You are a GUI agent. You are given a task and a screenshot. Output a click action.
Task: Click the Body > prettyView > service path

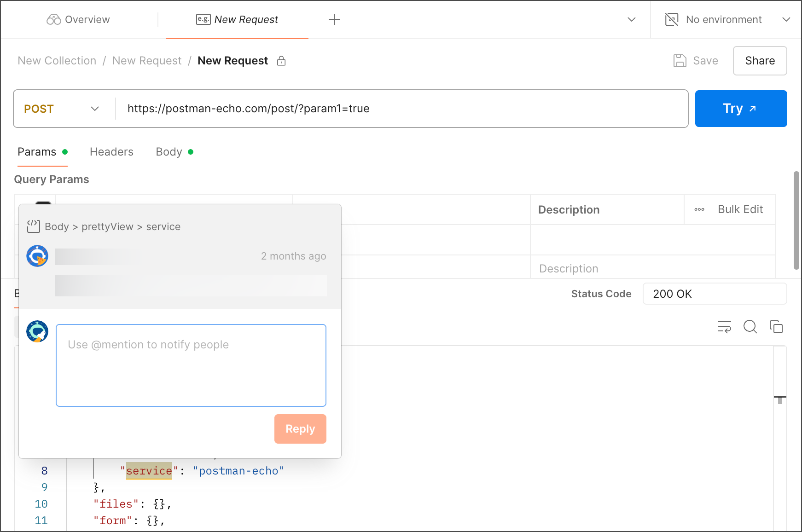click(x=113, y=226)
